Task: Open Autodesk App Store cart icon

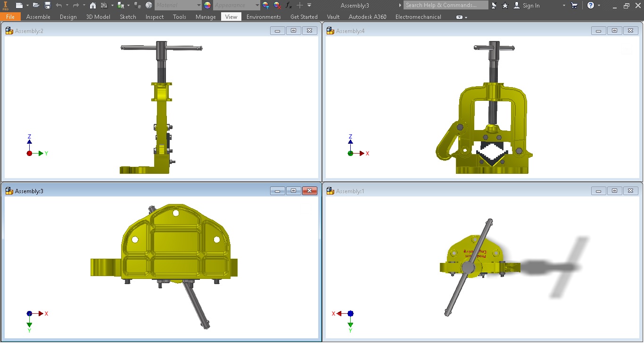Action: [574, 5]
